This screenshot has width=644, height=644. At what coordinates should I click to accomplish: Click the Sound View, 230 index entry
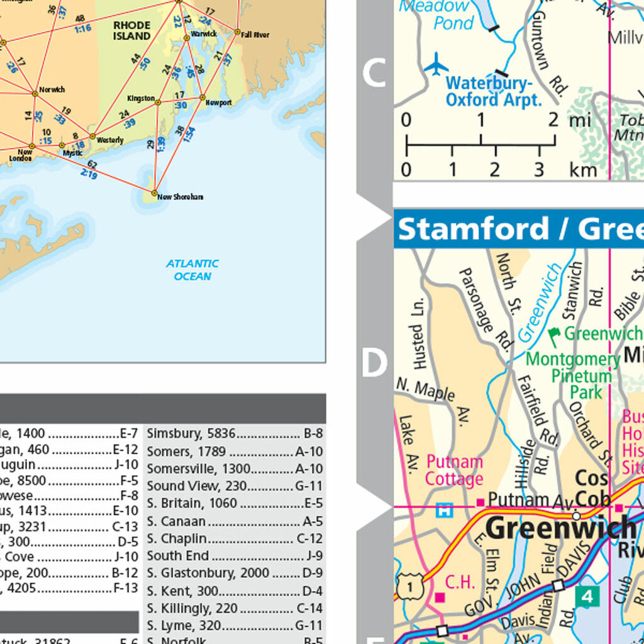click(235, 486)
